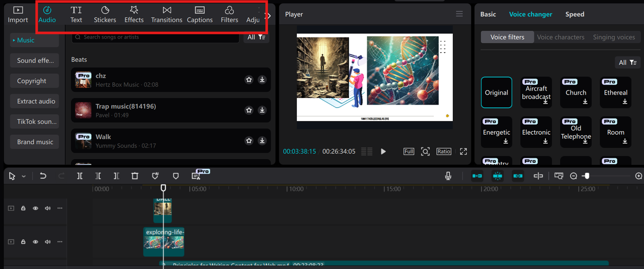The image size is (644, 269).
Task: Click the Split clip tool icon
Action: 80,176
